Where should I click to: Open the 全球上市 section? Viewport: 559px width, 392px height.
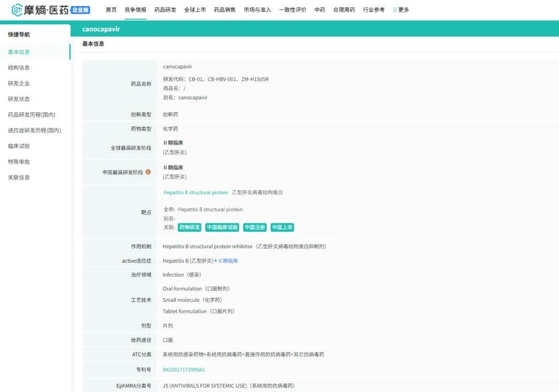[195, 9]
